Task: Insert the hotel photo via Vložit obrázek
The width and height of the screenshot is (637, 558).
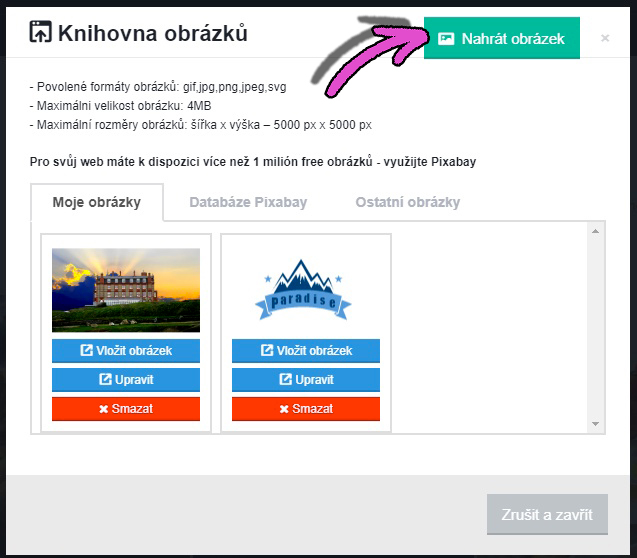Action: pos(126,350)
